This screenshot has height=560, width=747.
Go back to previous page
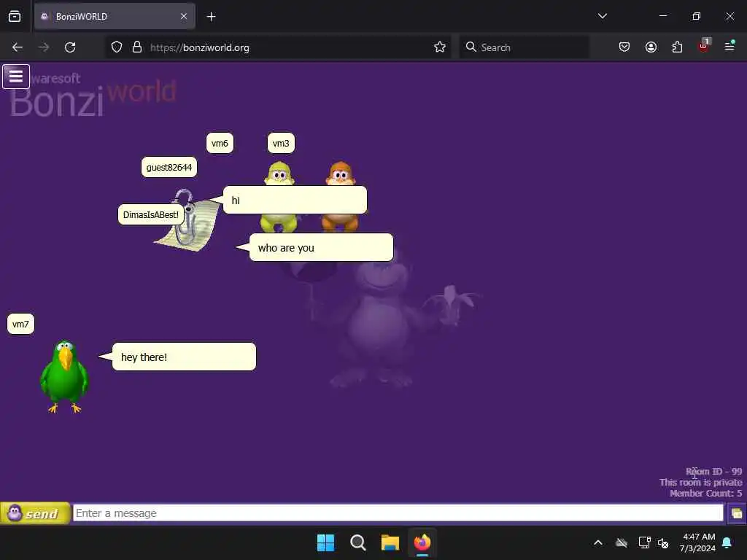[18, 47]
